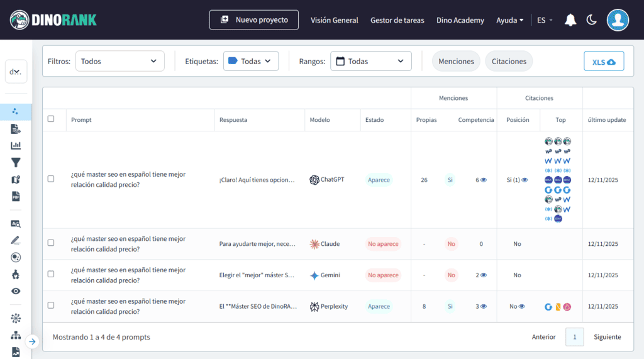
Task: Open the bug sidebar icon
Action: pyautogui.click(x=16, y=274)
